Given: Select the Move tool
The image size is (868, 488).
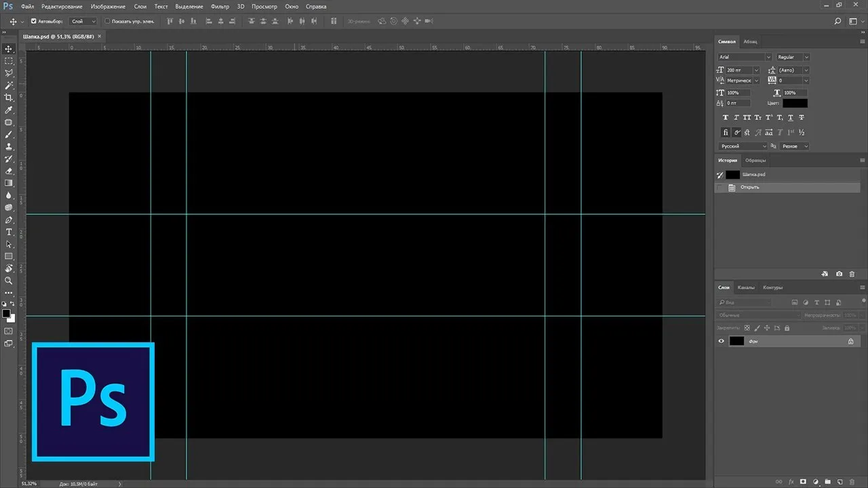Looking at the screenshot, I should 9,49.
